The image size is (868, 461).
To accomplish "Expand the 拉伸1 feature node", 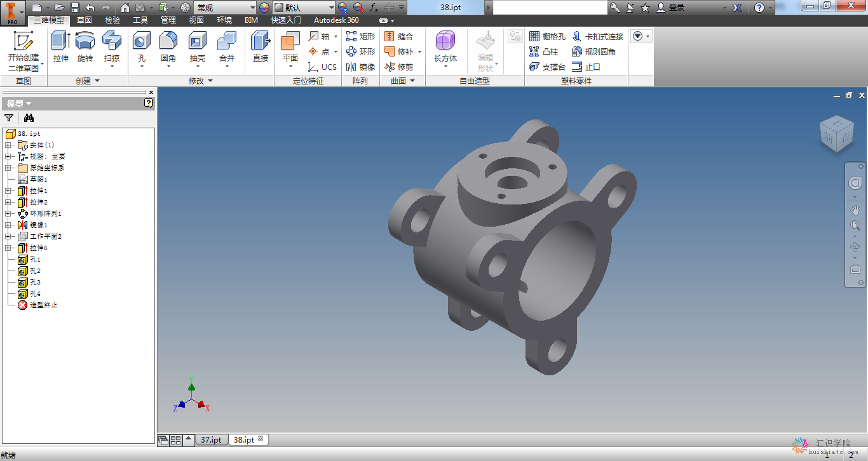I will (x=8, y=190).
